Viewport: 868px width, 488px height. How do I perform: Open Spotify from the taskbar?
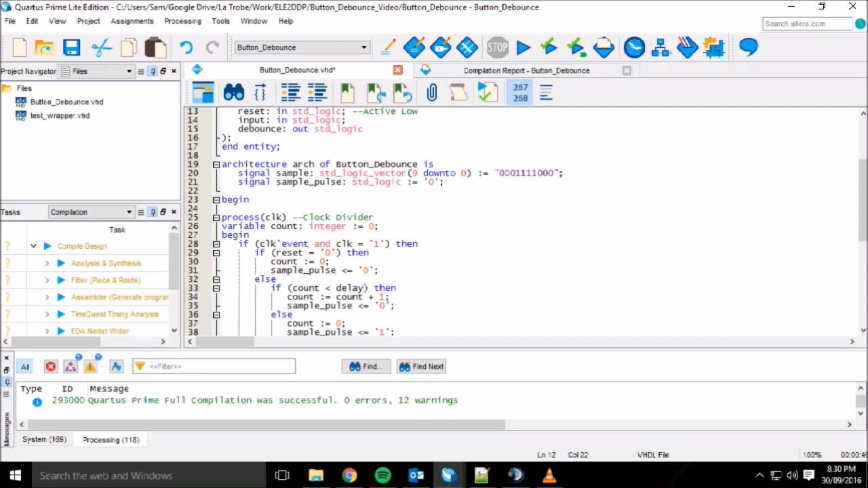click(382, 475)
